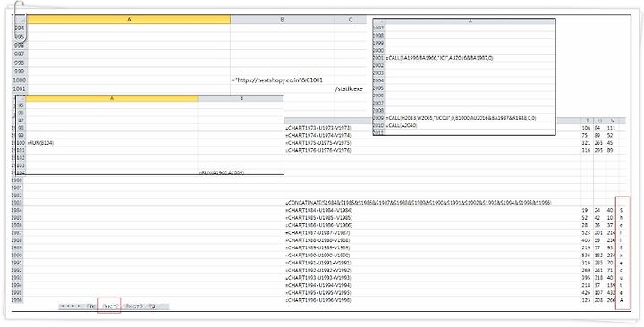Click decoded letter A in row 1996

(622, 300)
